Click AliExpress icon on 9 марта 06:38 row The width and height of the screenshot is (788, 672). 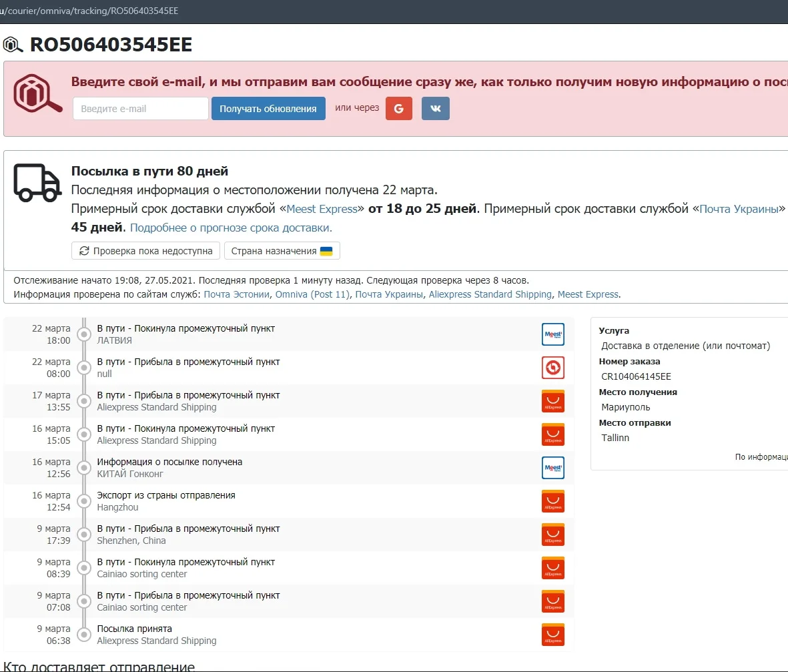(x=553, y=635)
